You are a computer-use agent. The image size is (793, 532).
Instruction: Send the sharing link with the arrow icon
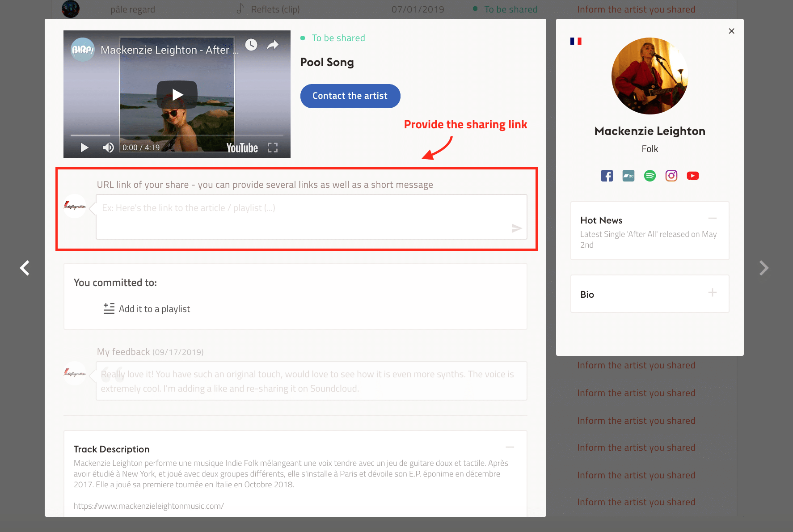(517, 228)
